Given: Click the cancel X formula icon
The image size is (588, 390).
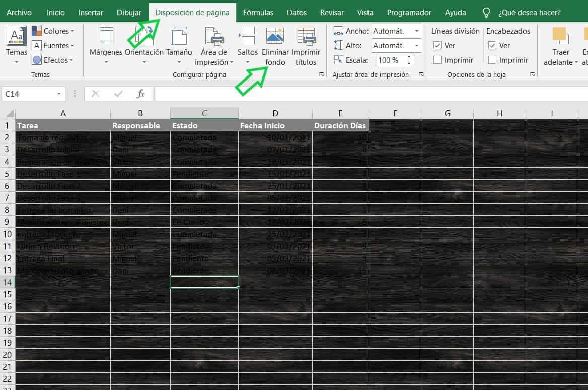Looking at the screenshot, I should point(95,94).
